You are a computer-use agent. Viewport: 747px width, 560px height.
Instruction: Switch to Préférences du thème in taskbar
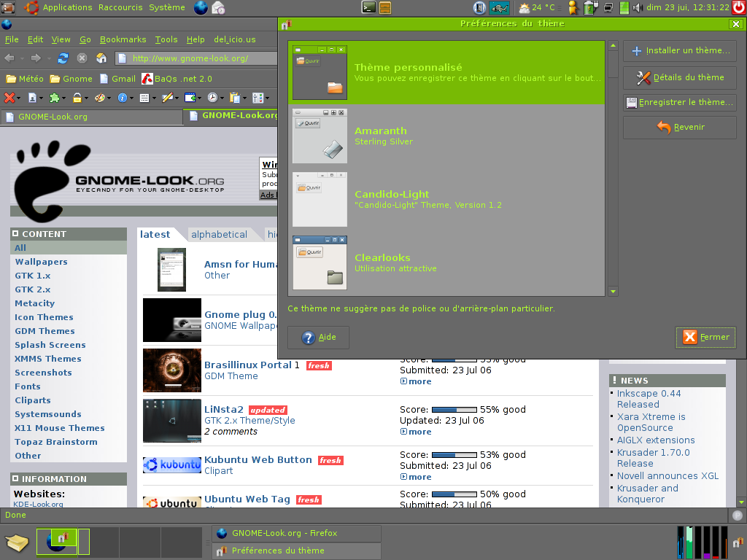coord(296,551)
